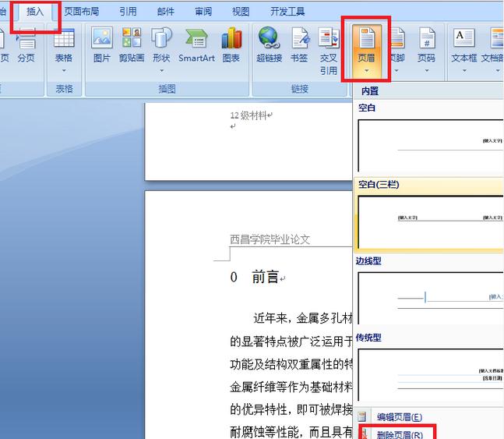Click the text 12 级材料
Screen dimensions: 504x439
(x=248, y=115)
